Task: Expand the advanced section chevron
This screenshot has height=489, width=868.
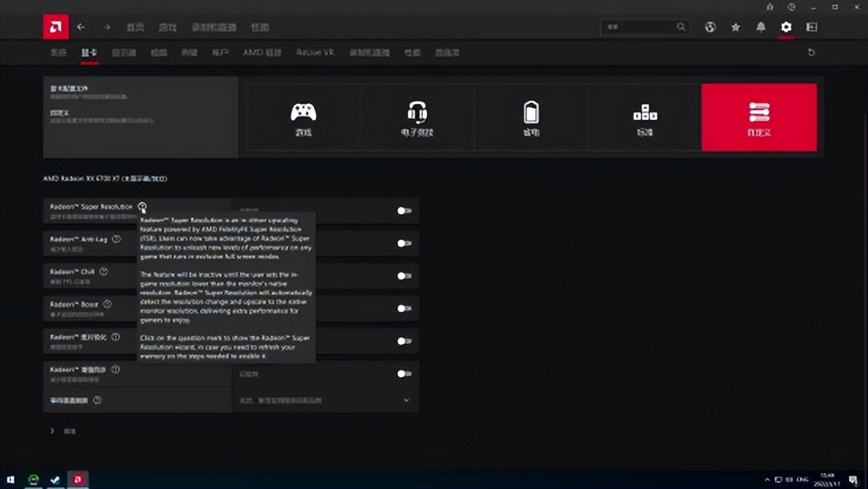Action: click(x=53, y=431)
